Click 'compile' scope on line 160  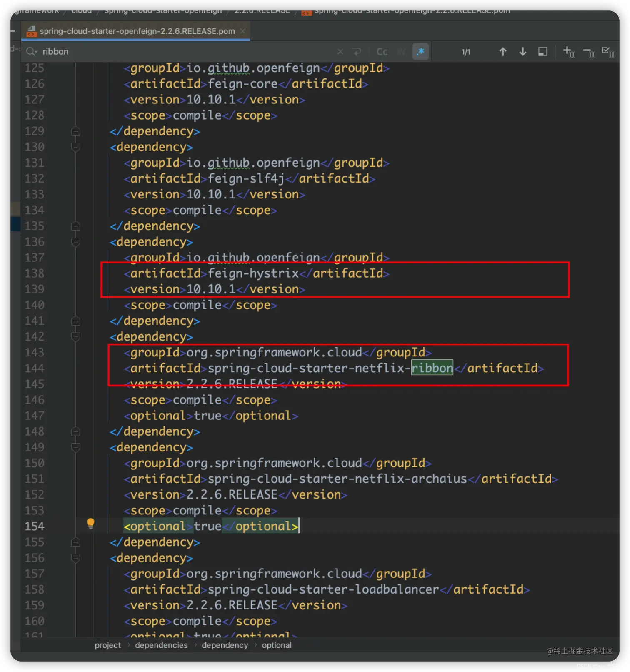coord(197,621)
